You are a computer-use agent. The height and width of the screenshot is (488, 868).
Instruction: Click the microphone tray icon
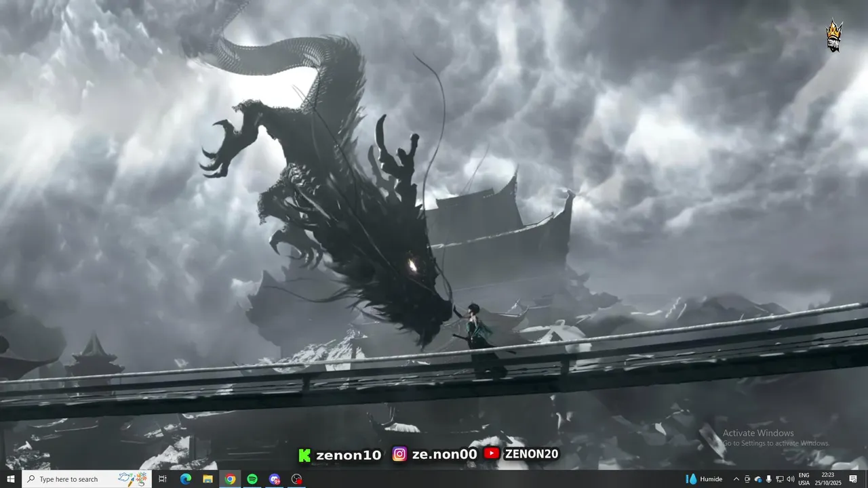click(x=769, y=479)
